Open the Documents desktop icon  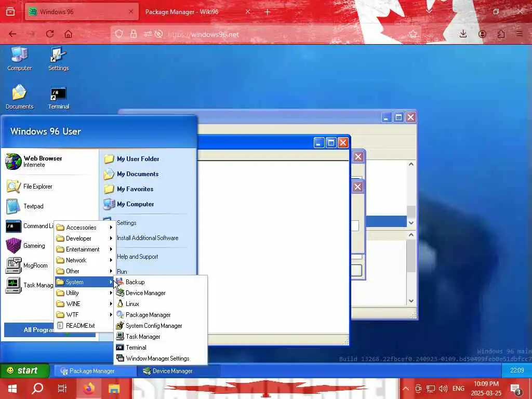19,97
